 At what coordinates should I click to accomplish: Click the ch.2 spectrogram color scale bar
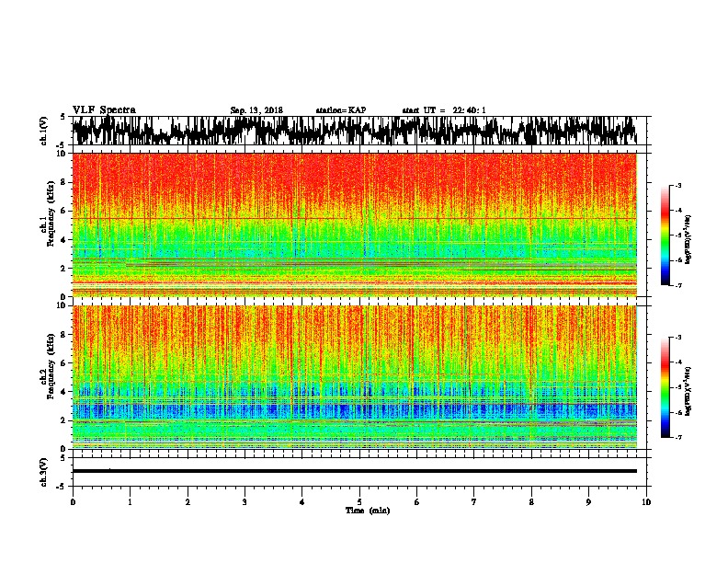[x=665, y=387]
